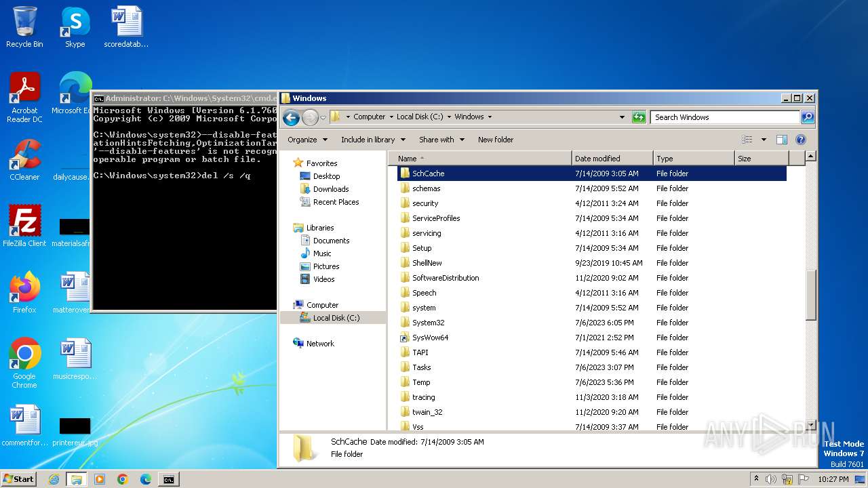Open Acrobat Reader DC desktop shortcut
The width and height of the screenshot is (868, 488).
pos(24,98)
